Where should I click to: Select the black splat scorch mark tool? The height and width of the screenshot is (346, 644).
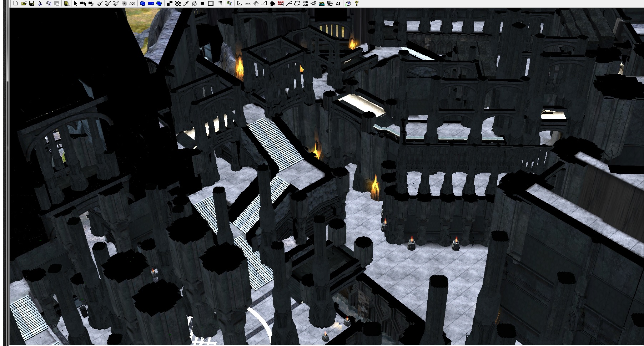(x=272, y=3)
